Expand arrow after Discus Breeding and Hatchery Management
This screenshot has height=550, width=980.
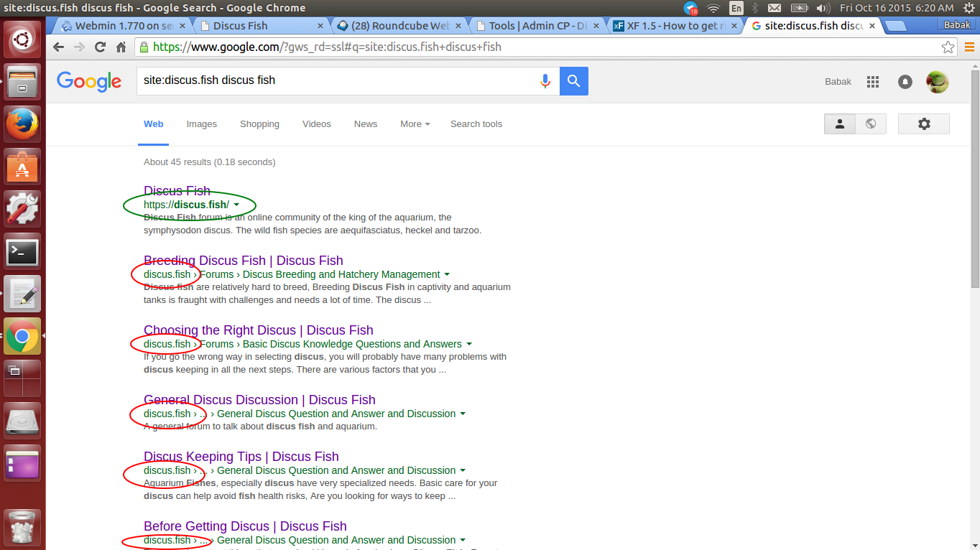click(x=447, y=275)
